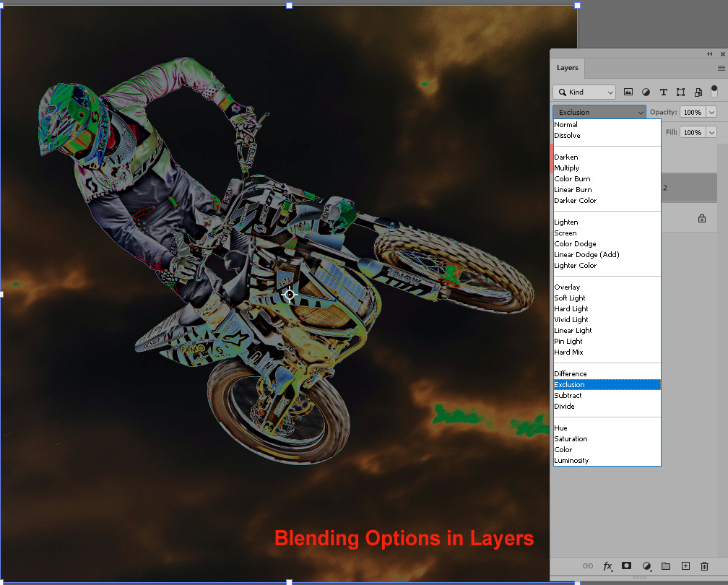Open the Kind filter dropdown
The width and height of the screenshot is (728, 585).
[584, 92]
